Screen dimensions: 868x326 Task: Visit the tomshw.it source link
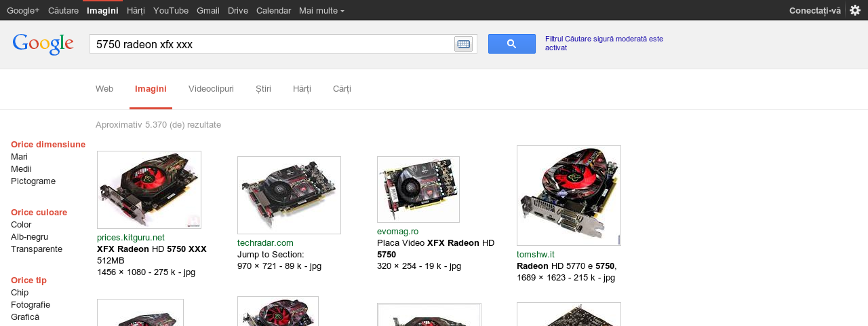coord(536,255)
